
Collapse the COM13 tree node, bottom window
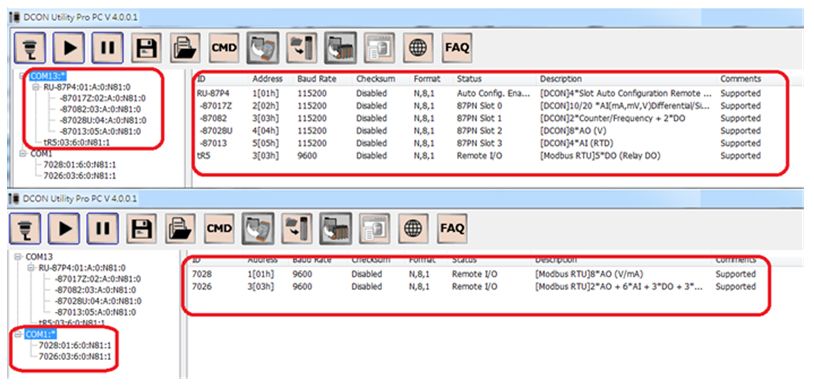coord(18,257)
